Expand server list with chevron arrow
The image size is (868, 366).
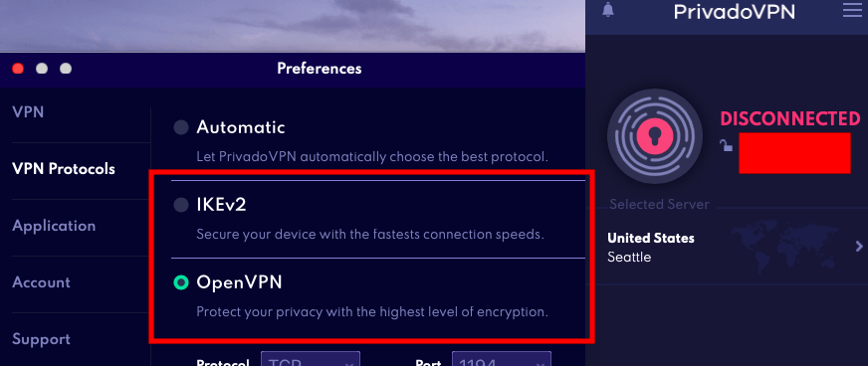coord(859,246)
